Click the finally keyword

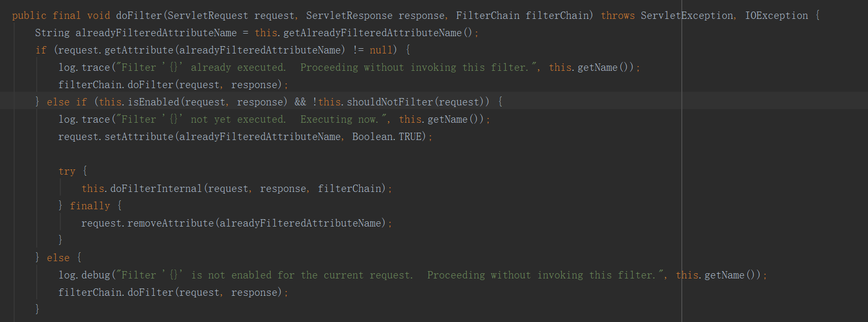tap(90, 206)
